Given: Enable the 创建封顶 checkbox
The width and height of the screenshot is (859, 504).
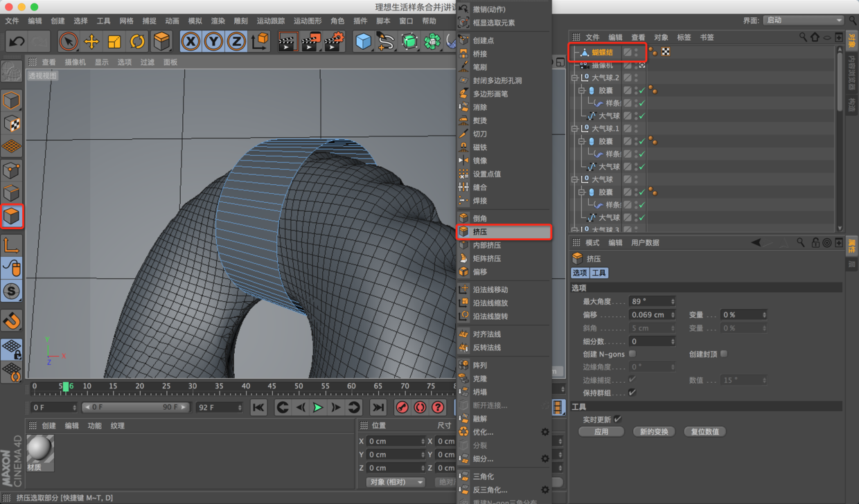Looking at the screenshot, I should (724, 354).
